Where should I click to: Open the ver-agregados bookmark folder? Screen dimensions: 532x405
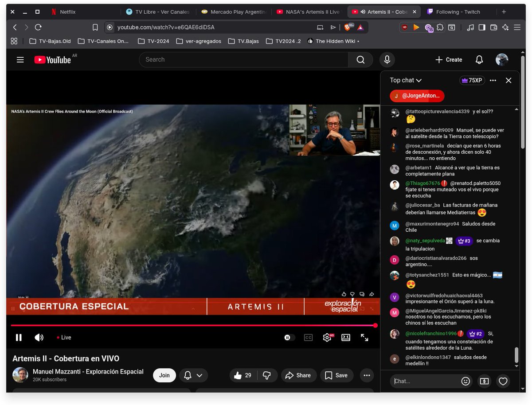pyautogui.click(x=199, y=41)
